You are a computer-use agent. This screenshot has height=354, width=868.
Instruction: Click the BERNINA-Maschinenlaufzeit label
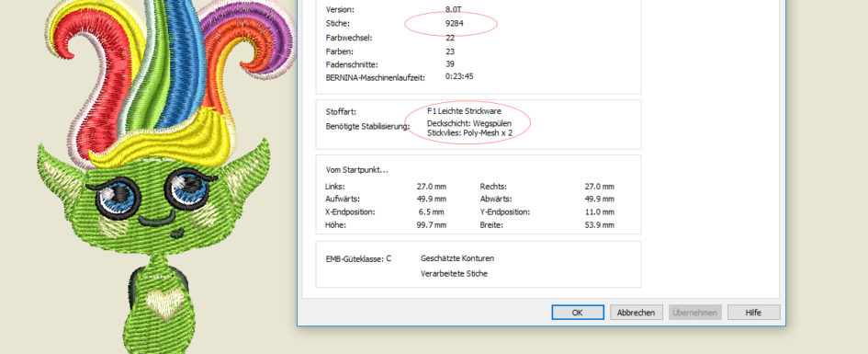[376, 77]
